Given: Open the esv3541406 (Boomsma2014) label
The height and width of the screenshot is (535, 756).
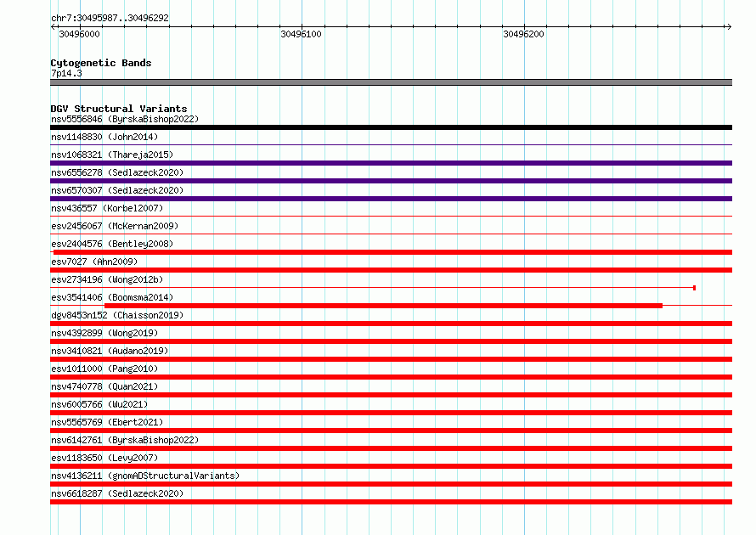Looking at the screenshot, I should [x=112, y=297].
